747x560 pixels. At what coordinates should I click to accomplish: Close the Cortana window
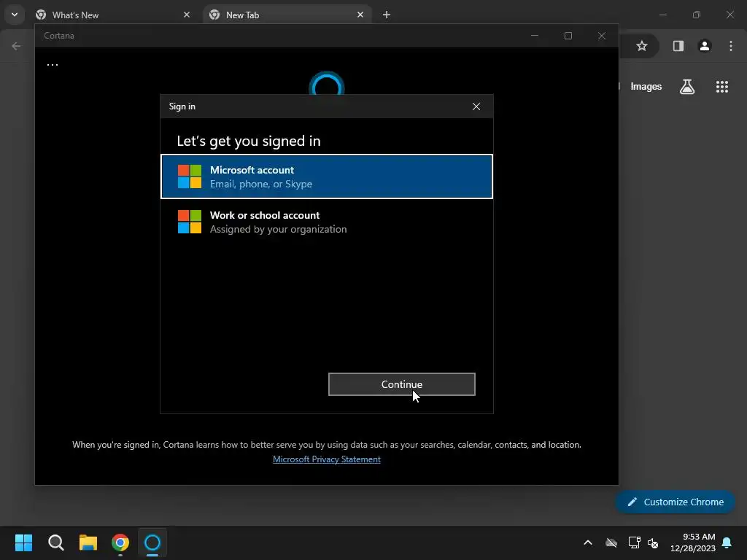(602, 36)
